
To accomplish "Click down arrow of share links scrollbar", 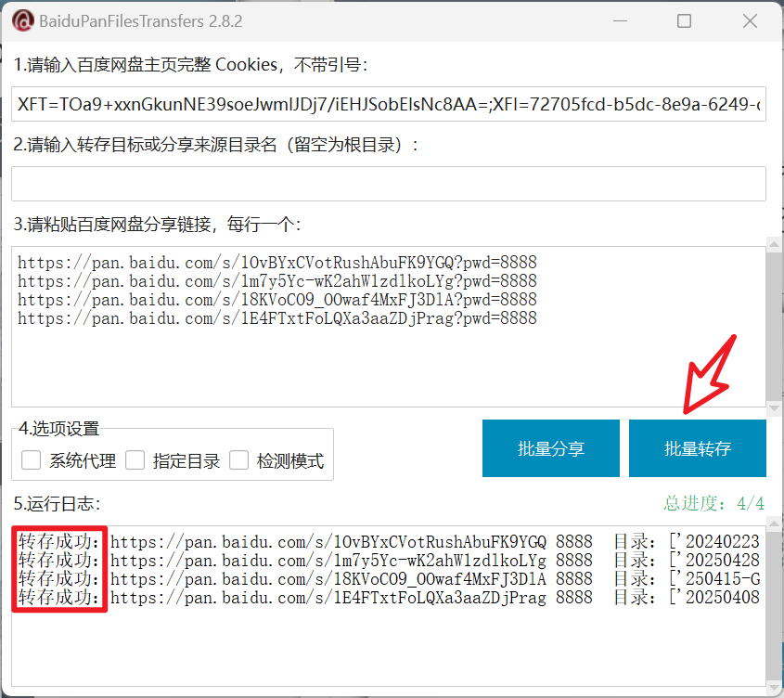I will pyautogui.click(x=772, y=407).
